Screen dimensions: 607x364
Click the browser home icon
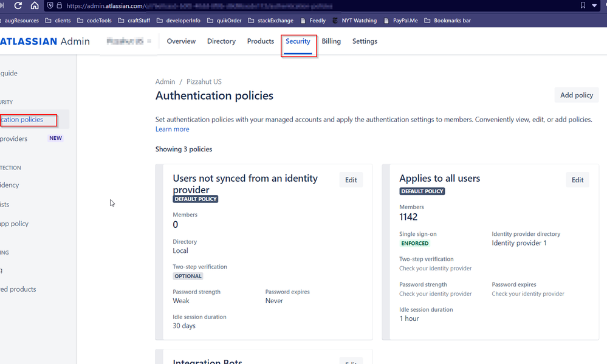pos(35,5)
